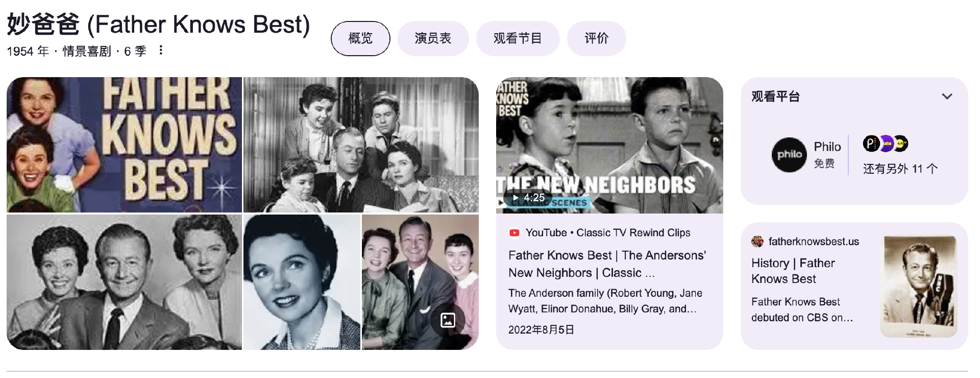This screenshot has height=378, width=980.
Task: Open the Father Knows Best title card image
Action: pos(124,145)
